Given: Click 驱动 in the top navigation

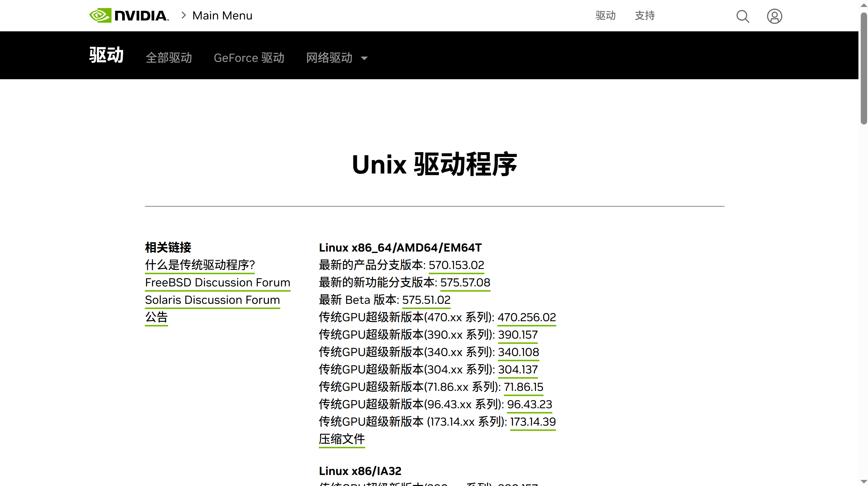Looking at the screenshot, I should (x=605, y=15).
